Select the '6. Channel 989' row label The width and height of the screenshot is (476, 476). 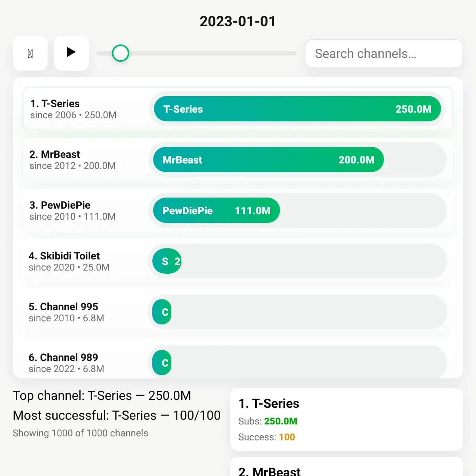[x=63, y=357]
